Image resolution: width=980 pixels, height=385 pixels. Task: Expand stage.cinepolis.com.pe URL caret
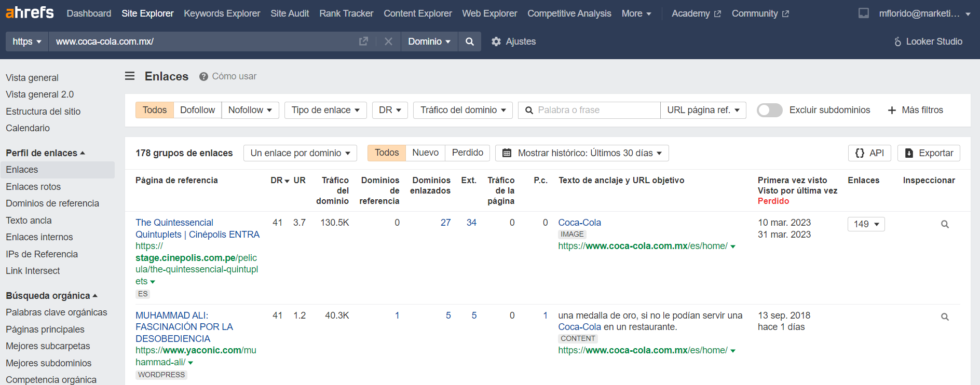pyautogui.click(x=153, y=282)
